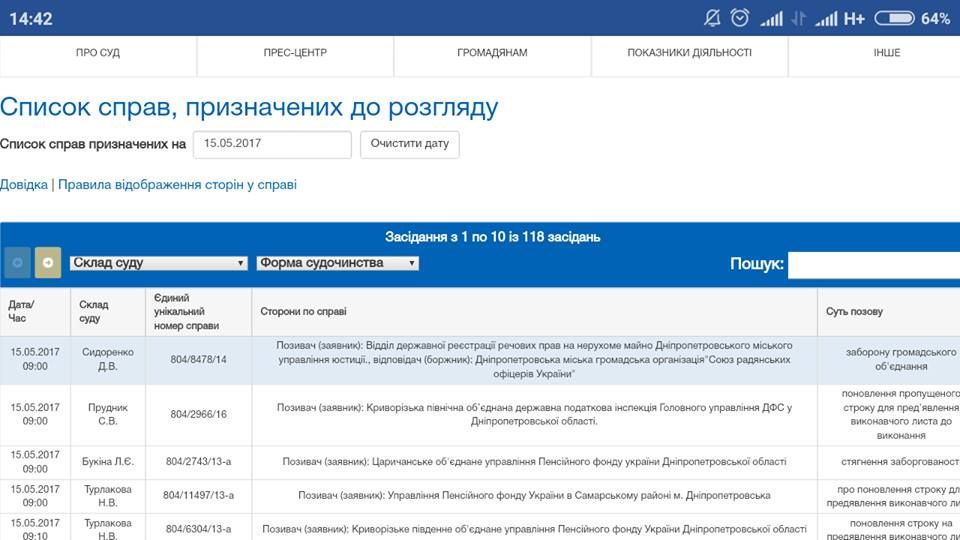This screenshot has width=960, height=540.
Task: Sort by Сторони по справі column header
Action: pos(534,311)
